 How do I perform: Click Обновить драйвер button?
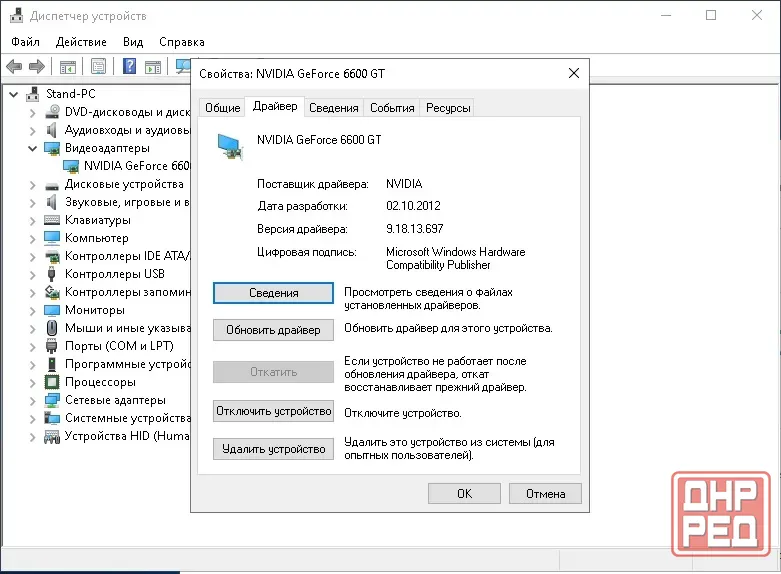point(273,330)
